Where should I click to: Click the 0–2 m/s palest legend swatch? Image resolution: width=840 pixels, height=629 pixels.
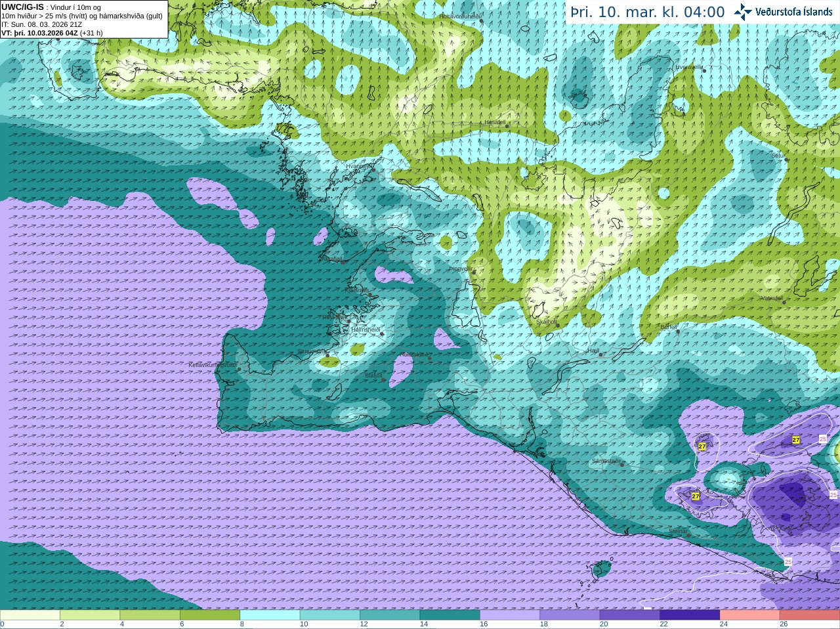pyautogui.click(x=30, y=615)
